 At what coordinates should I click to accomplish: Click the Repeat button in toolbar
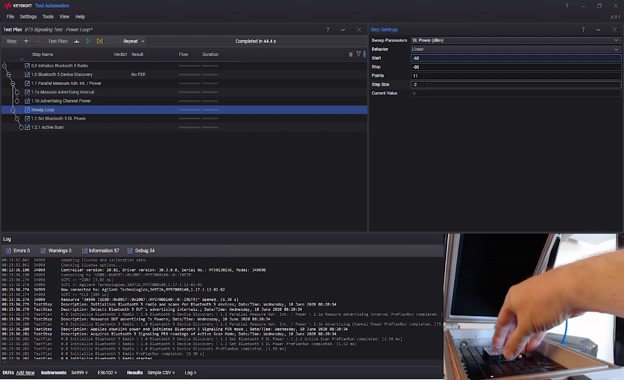coord(130,41)
